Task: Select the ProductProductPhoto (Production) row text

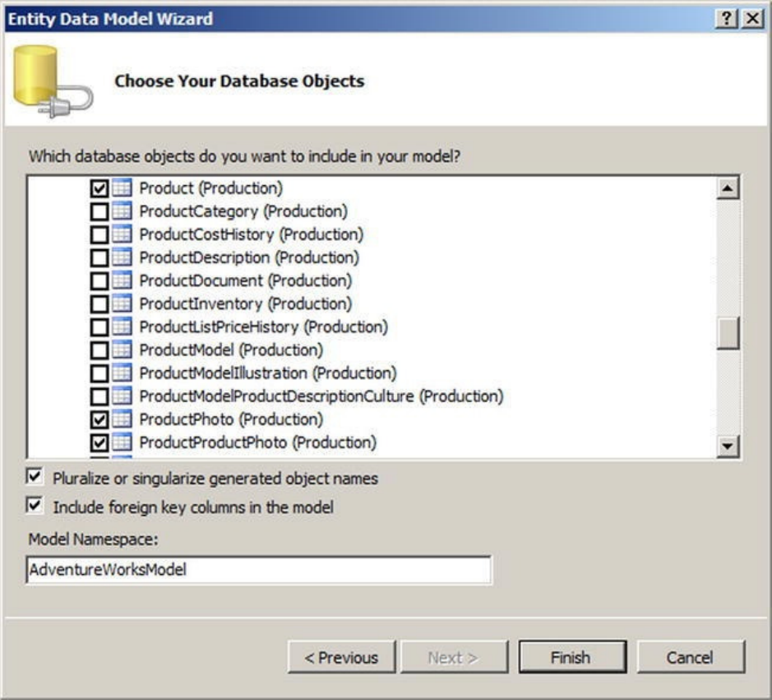Action: click(x=258, y=443)
